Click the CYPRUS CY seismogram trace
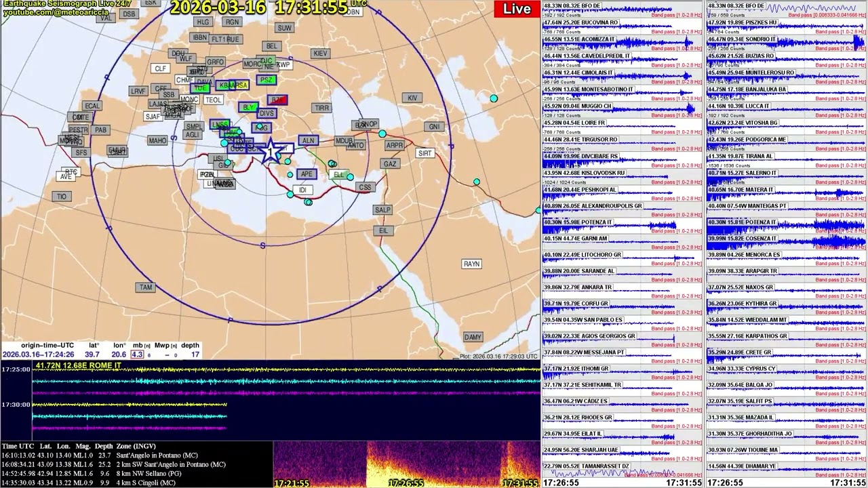Screen dimensions: 868x488 tap(787, 372)
